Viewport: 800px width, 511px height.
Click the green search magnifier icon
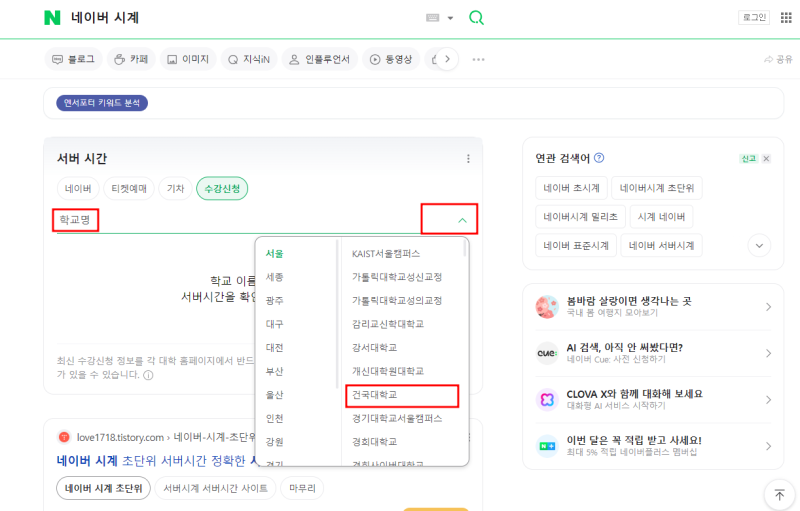click(476, 18)
